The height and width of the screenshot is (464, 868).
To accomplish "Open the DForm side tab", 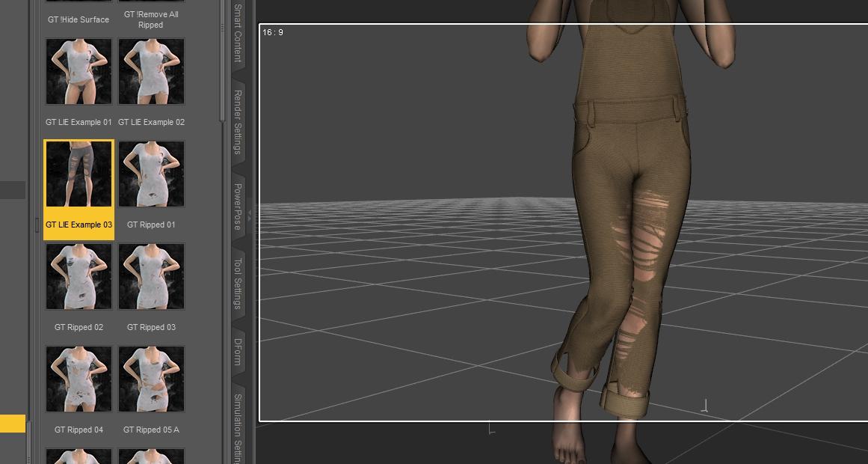I will coord(238,352).
